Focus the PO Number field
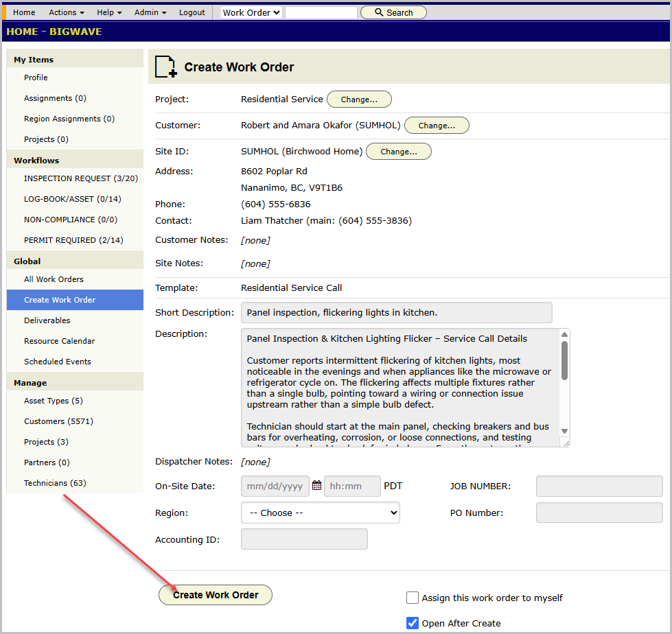The width and height of the screenshot is (672, 634). 599,513
